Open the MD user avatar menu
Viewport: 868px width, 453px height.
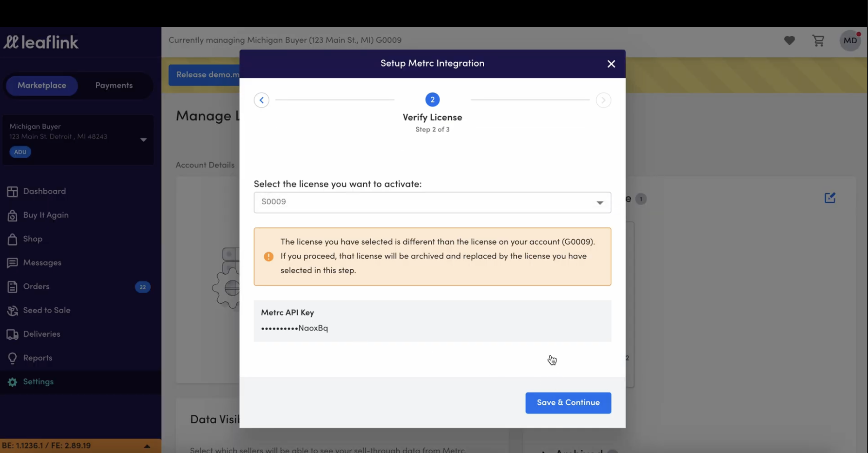[850, 40]
